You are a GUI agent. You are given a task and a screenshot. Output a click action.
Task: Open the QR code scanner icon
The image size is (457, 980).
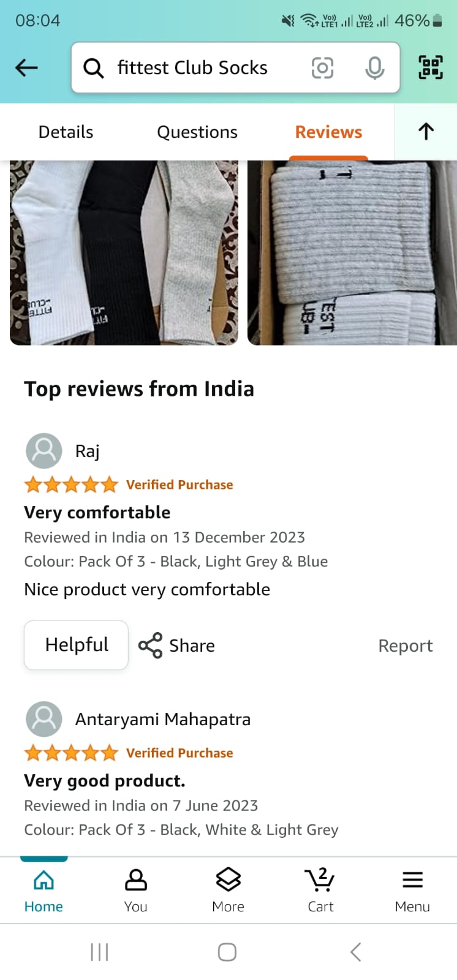click(431, 67)
